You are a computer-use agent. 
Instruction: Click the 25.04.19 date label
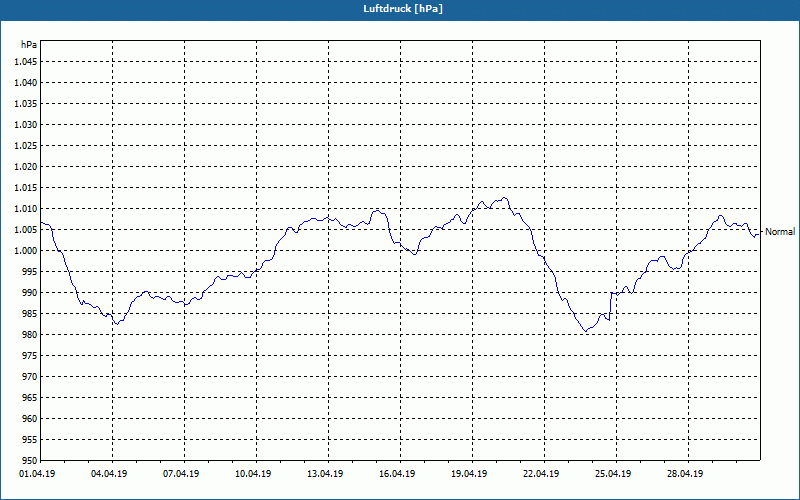(x=613, y=473)
